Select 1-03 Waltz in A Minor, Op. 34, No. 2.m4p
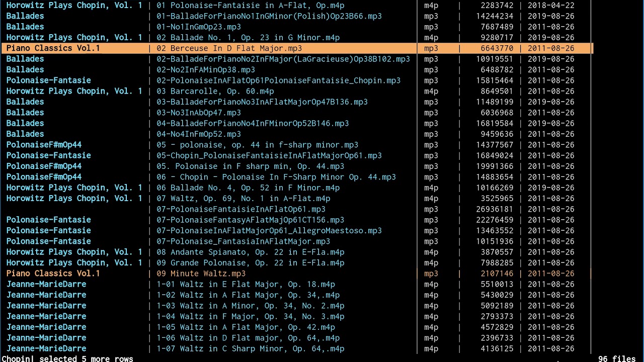Screen dimensions: 644x362 click(251, 306)
